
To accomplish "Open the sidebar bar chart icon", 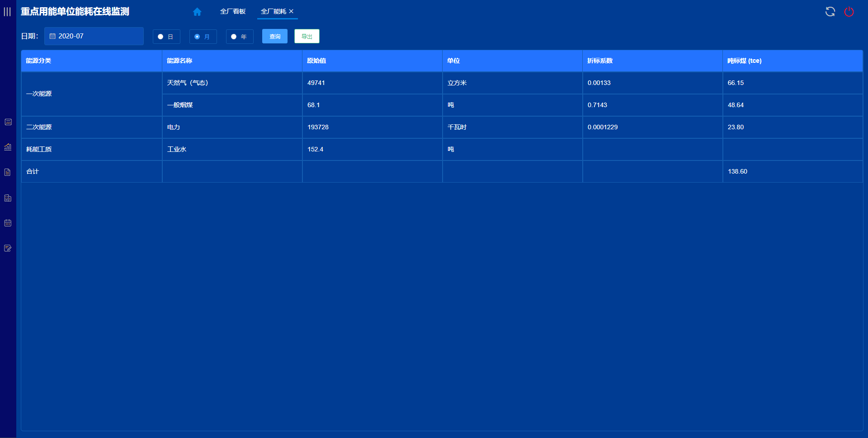I will click(x=8, y=147).
